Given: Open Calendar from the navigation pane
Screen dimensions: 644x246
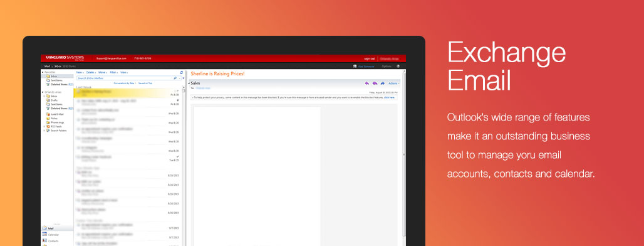Looking at the screenshot, I should pyautogui.click(x=53, y=235).
